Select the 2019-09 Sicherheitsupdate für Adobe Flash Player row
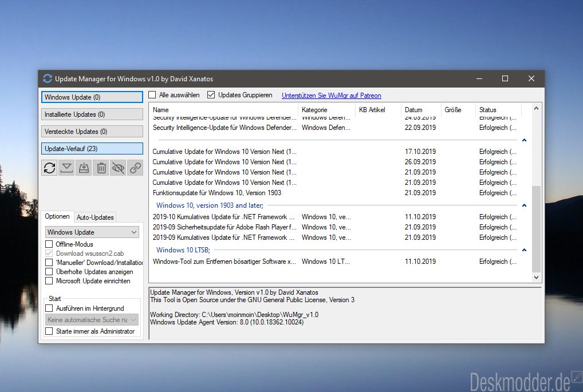 [x=334, y=227]
